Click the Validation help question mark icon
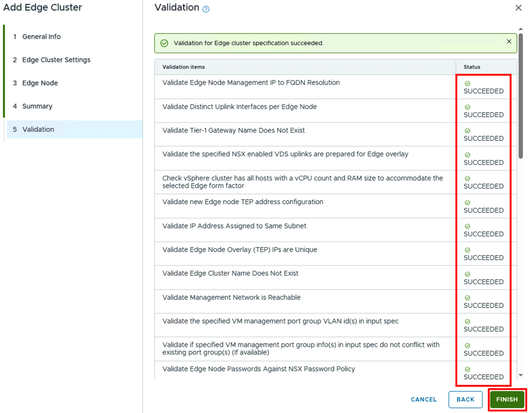Viewport: 532px width, 413px height. click(x=206, y=9)
